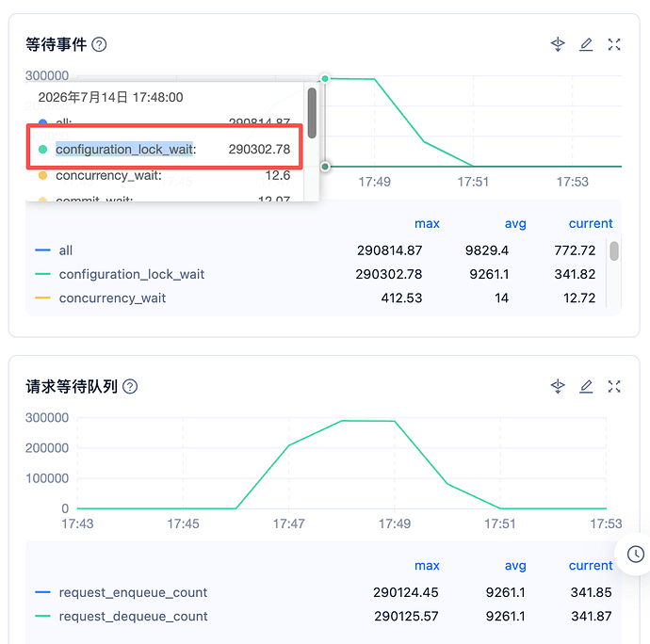Expand 等待事件 chart to fullscreen
The width and height of the screenshot is (650, 644).
pos(614,44)
